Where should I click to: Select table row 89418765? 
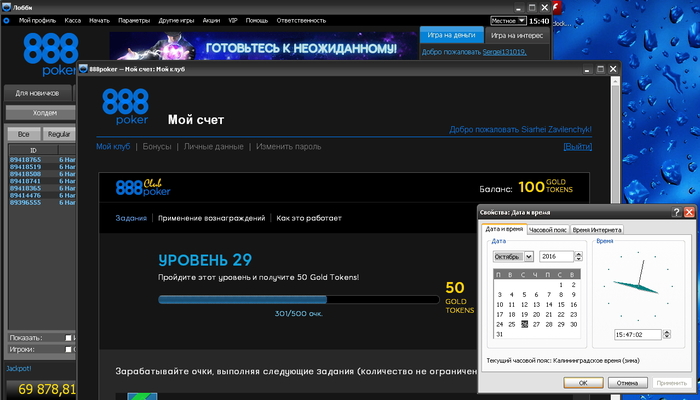(42, 159)
